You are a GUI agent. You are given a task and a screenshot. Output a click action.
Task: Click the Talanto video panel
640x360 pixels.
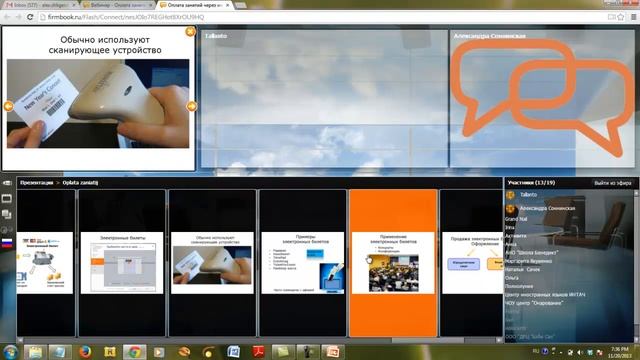point(324,98)
